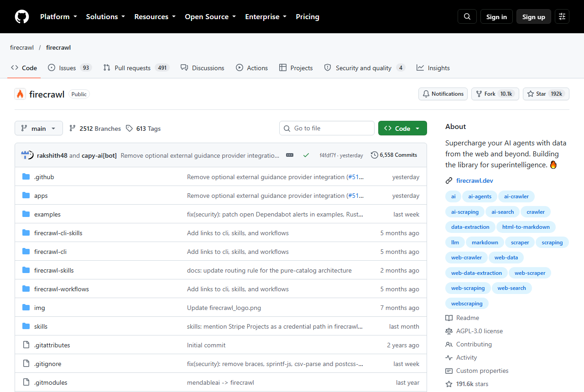Expand the Open Source menu
The width and height of the screenshot is (584, 392).
210,17
